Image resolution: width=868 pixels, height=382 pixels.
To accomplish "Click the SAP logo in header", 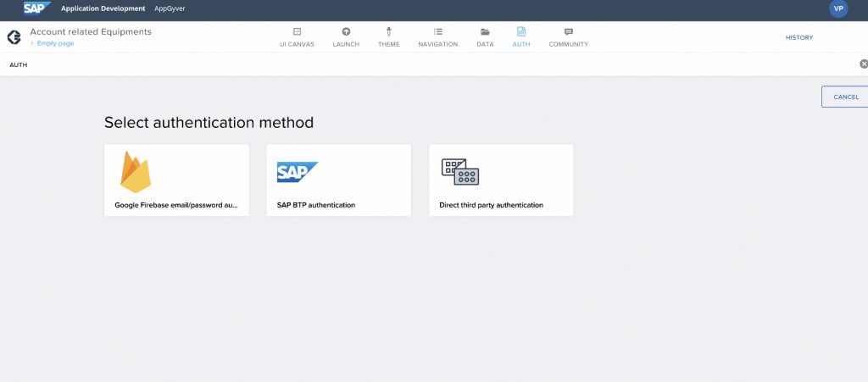I will 37,8.
